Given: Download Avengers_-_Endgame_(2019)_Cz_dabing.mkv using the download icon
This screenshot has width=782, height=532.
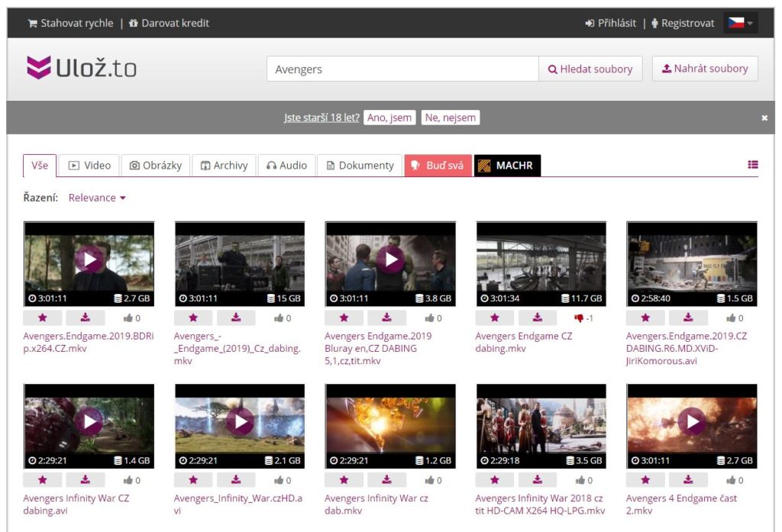Looking at the screenshot, I should point(236,318).
